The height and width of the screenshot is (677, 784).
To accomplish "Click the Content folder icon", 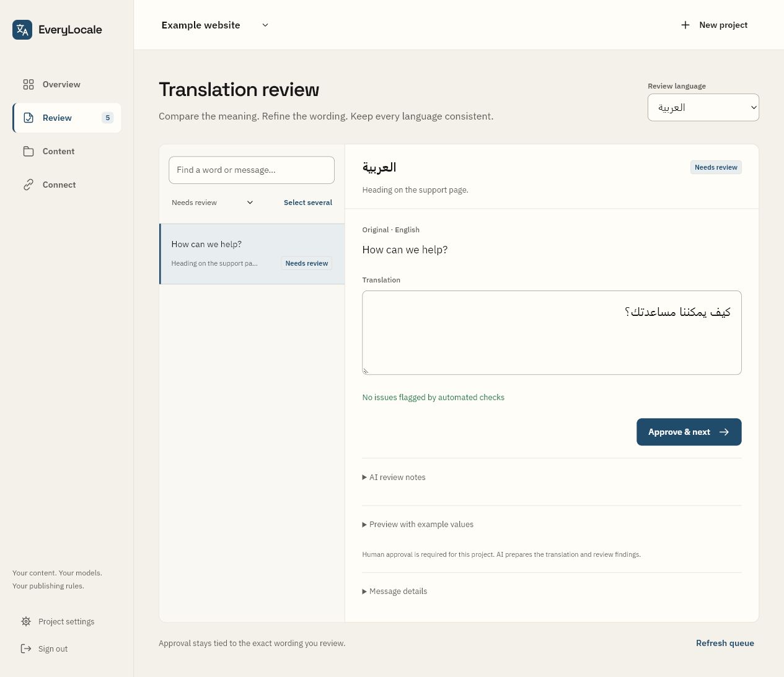I will tap(29, 151).
